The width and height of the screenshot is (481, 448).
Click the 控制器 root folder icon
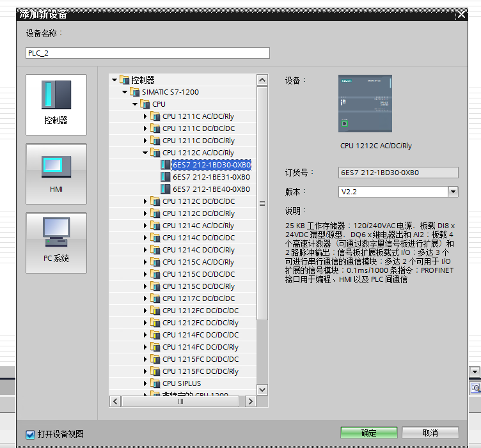[x=125, y=80]
